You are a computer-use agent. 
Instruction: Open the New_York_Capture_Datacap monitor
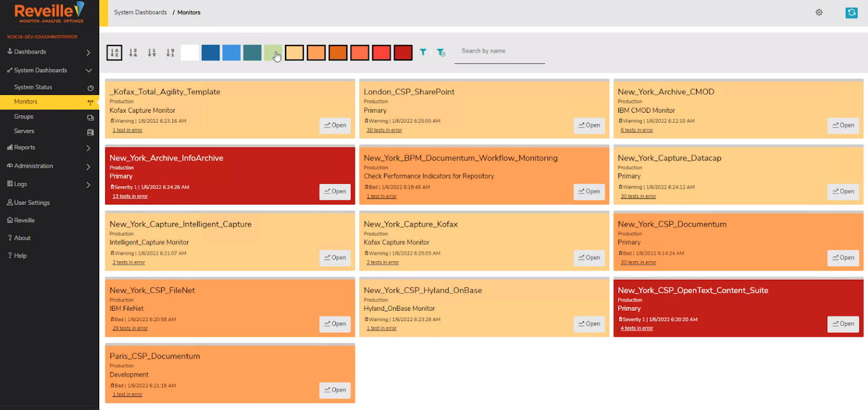pyautogui.click(x=843, y=191)
